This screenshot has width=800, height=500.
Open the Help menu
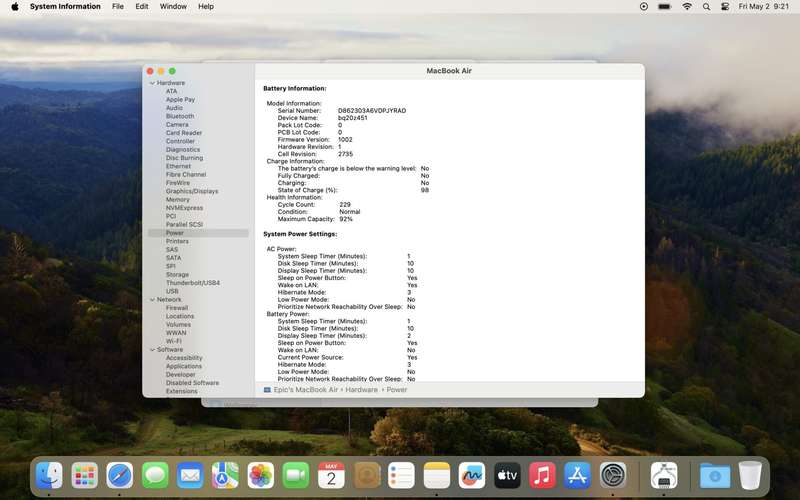pyautogui.click(x=206, y=7)
